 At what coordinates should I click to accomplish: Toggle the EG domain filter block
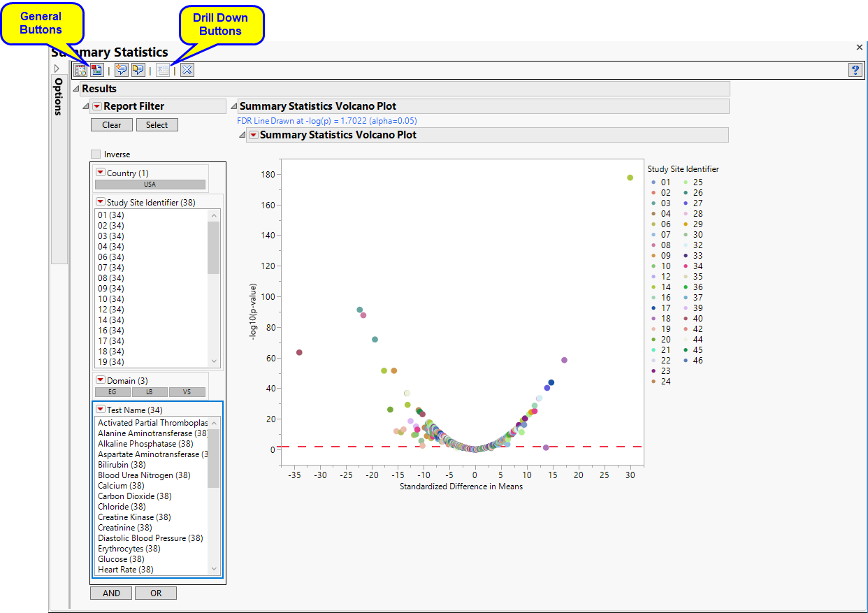click(112, 393)
